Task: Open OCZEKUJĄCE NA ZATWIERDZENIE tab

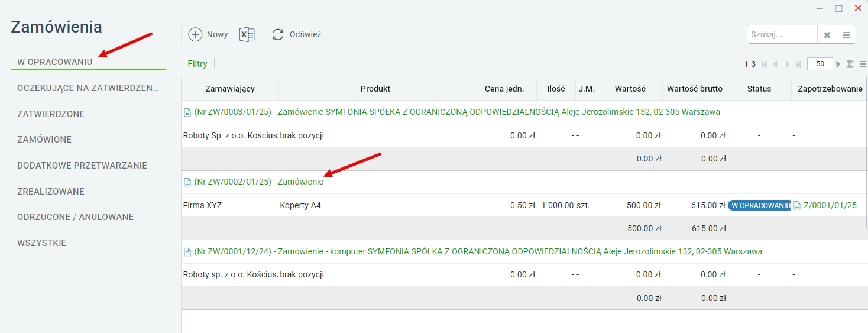Action: (89, 88)
